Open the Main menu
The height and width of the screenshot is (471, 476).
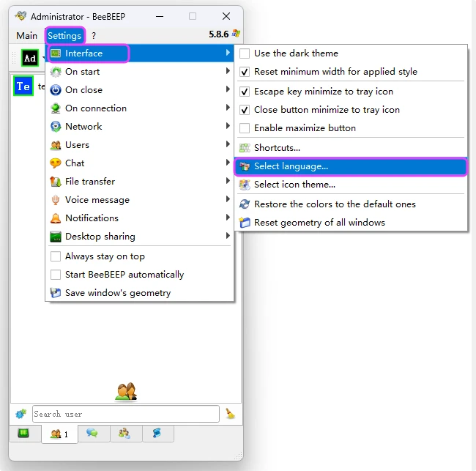pos(26,36)
